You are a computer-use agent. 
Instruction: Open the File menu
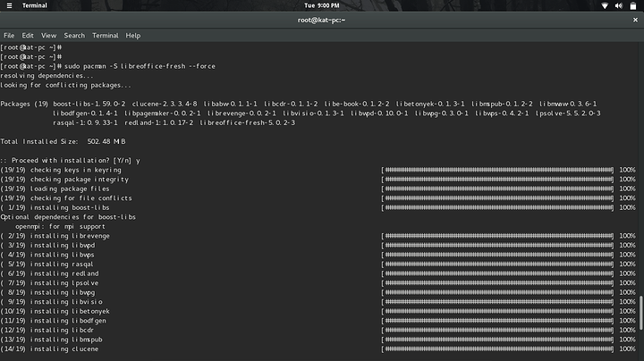pyautogui.click(x=9, y=35)
